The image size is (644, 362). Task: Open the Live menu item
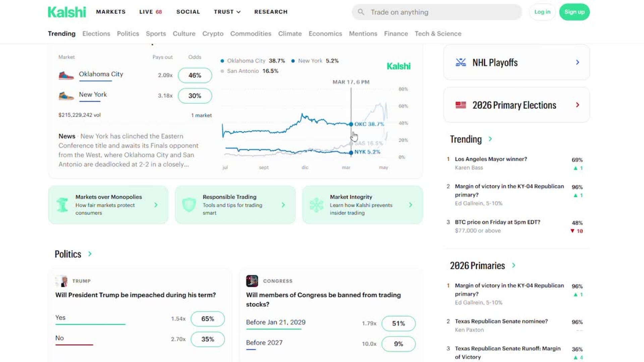pyautogui.click(x=151, y=12)
